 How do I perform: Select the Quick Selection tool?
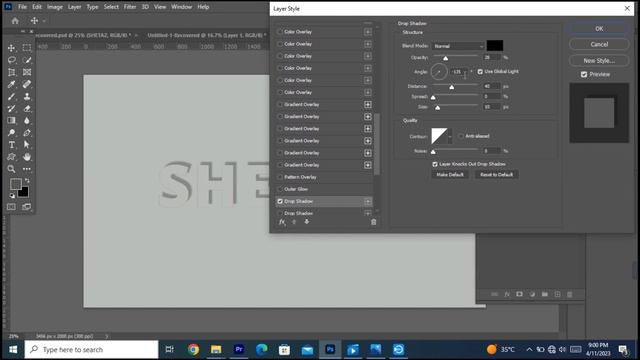[x=27, y=60]
